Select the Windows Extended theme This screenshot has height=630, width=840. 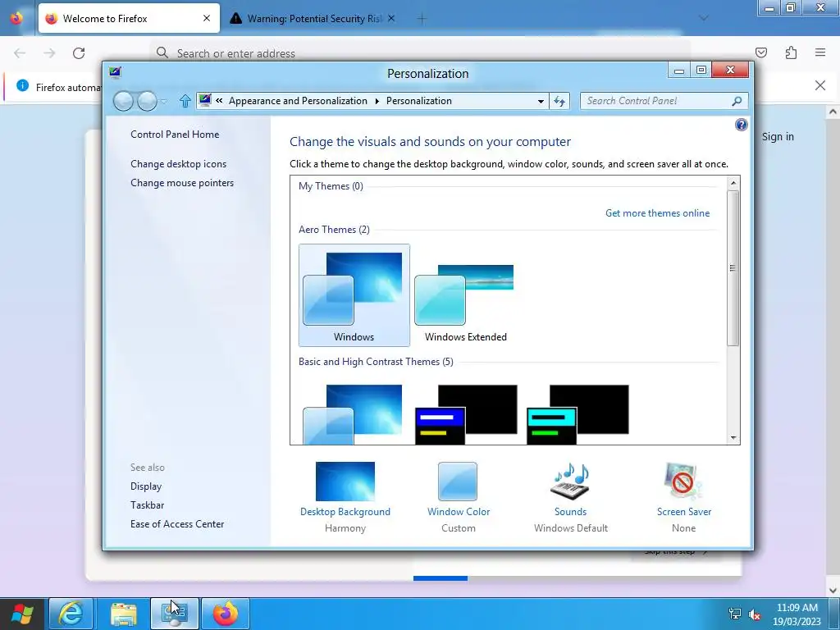point(466,294)
